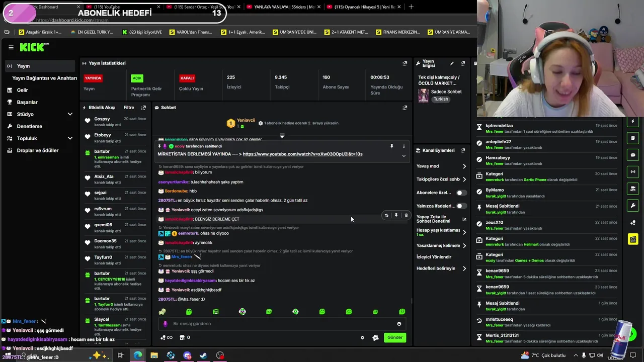Expand the pinned message chevron
Screen dimensions: 644x362
[x=404, y=156]
